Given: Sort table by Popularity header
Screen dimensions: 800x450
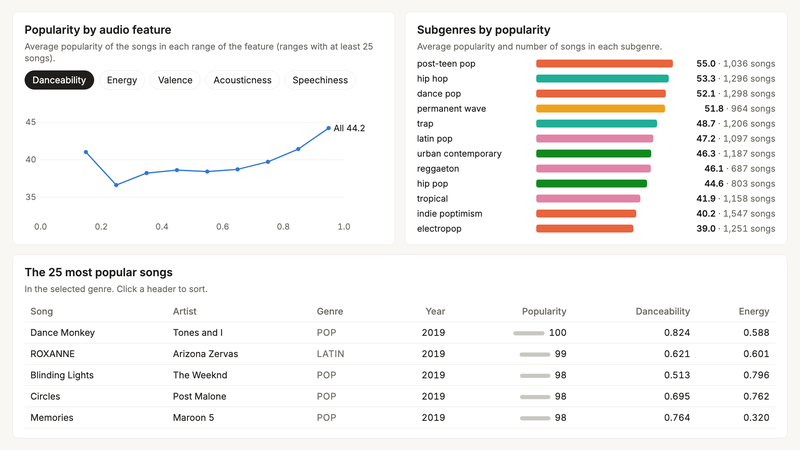Looking at the screenshot, I should (x=544, y=311).
